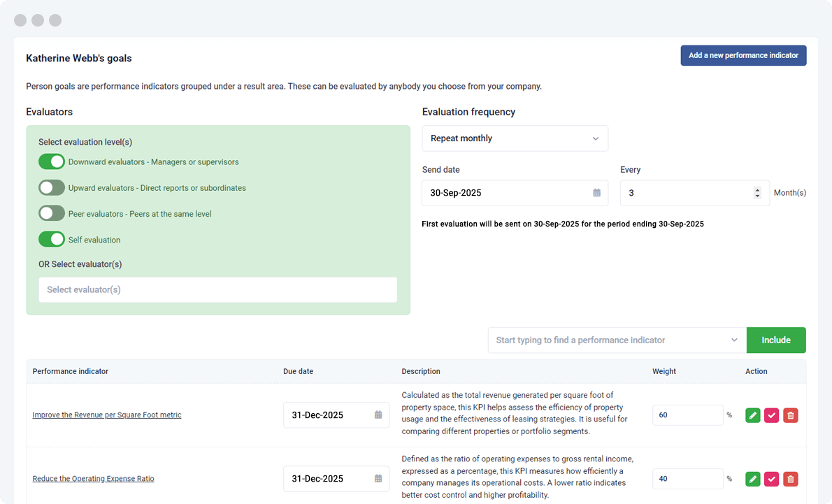Click Add a new performance indicator button
The width and height of the screenshot is (832, 504).
point(743,56)
